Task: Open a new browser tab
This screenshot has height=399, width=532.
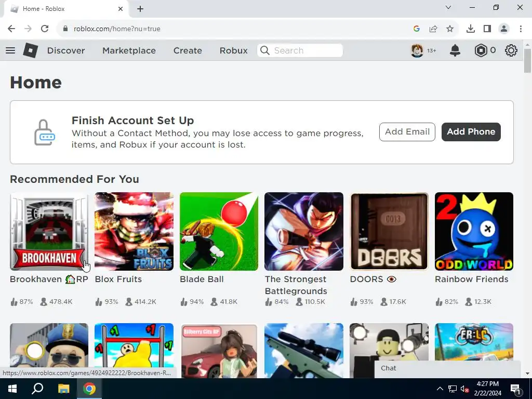Action: coord(140,9)
